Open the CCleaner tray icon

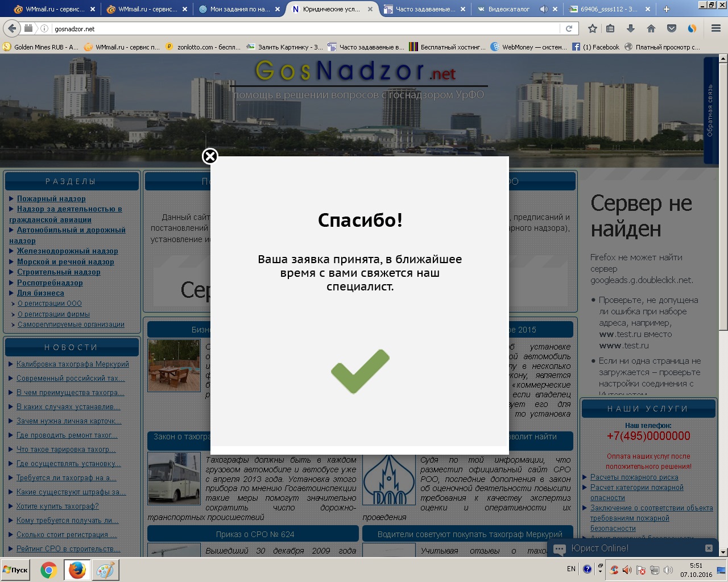614,570
